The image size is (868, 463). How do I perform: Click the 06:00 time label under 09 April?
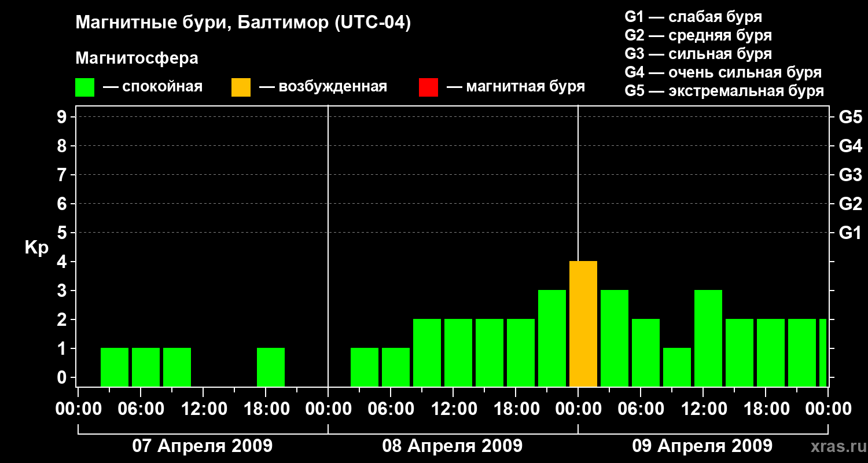click(641, 409)
